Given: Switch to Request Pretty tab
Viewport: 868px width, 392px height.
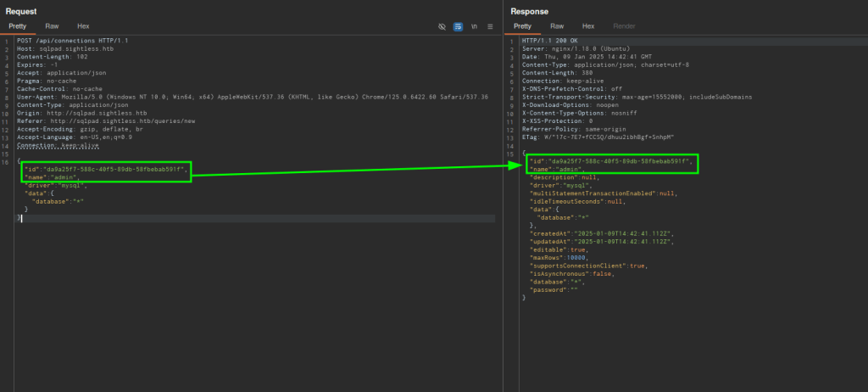Looking at the screenshot, I should (x=18, y=26).
